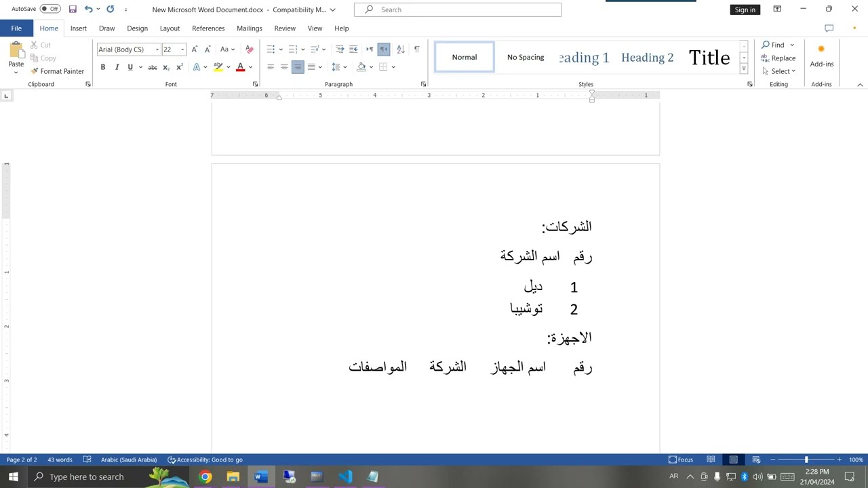
Task: Open the Comments pane icon
Action: pyautogui.click(x=829, y=28)
